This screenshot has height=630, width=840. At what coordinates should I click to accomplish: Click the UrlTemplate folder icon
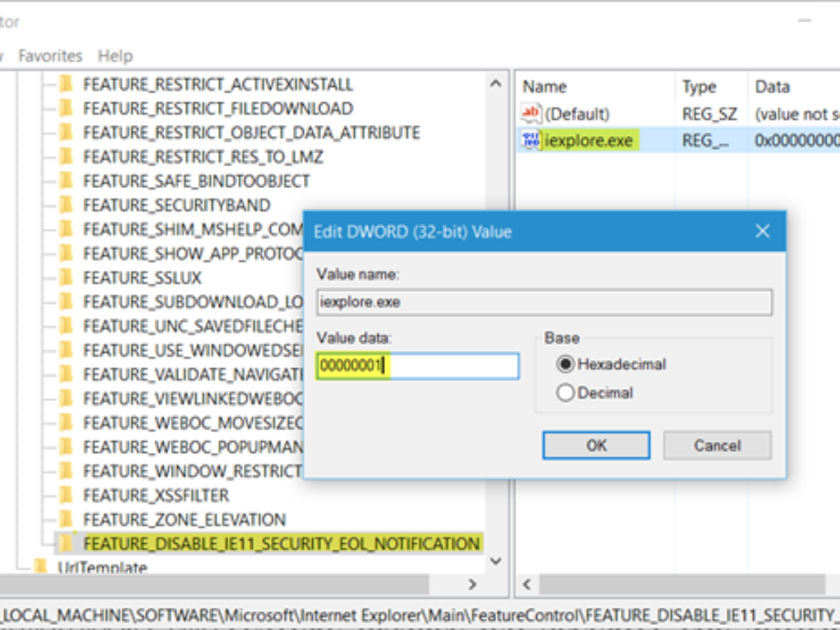coord(41,567)
